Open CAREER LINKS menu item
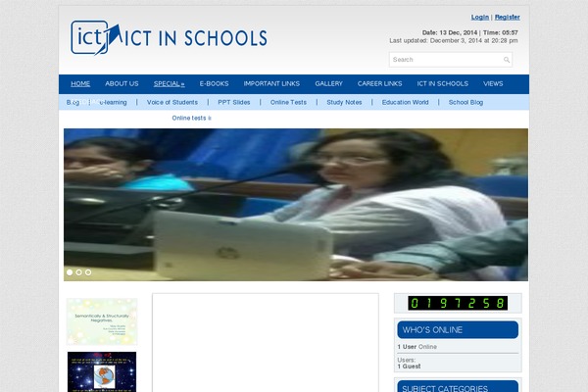The width and height of the screenshot is (588, 392). pos(379,83)
